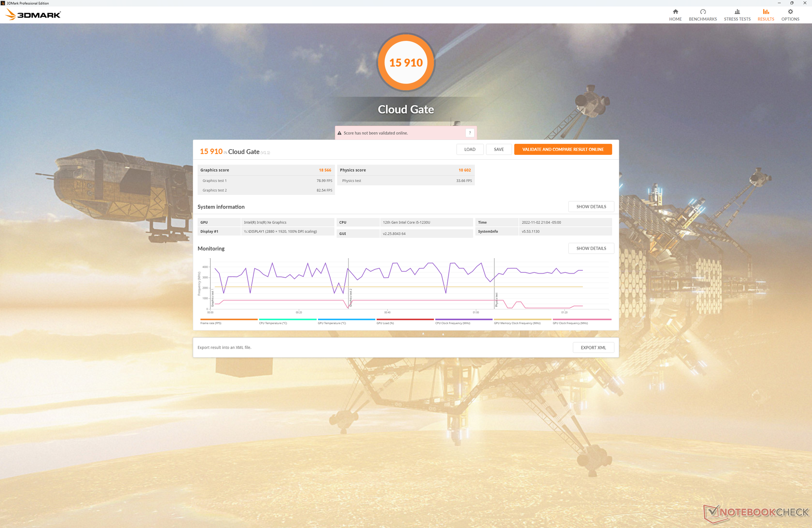Click the 3DMark logo

33,15
